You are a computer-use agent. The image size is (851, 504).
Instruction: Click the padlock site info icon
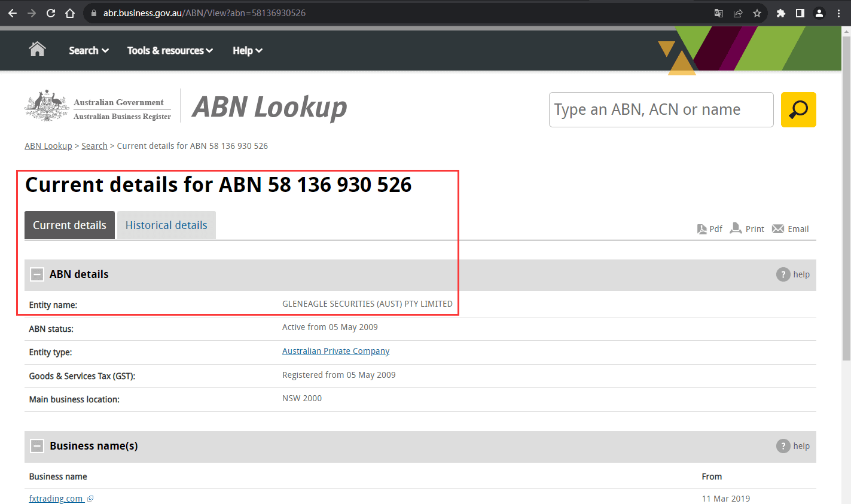(x=93, y=13)
